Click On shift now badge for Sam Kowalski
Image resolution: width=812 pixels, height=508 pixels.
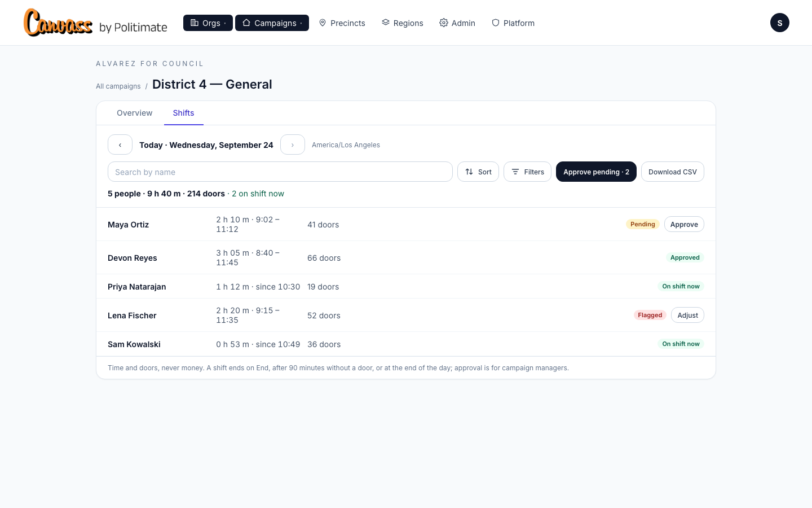click(681, 344)
